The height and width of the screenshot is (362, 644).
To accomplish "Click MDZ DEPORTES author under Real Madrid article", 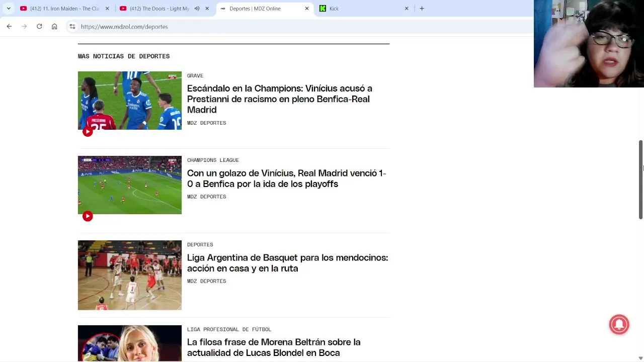I will tap(206, 197).
